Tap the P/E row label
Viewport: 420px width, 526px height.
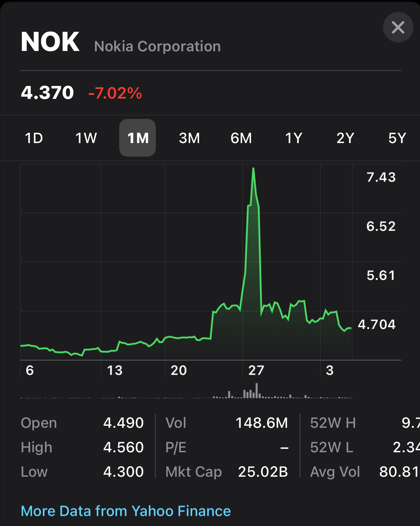tap(176, 447)
